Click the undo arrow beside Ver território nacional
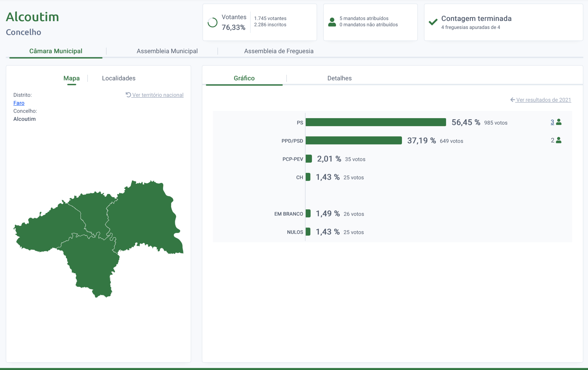Screen dimensions: 588x370 [x=128, y=95]
